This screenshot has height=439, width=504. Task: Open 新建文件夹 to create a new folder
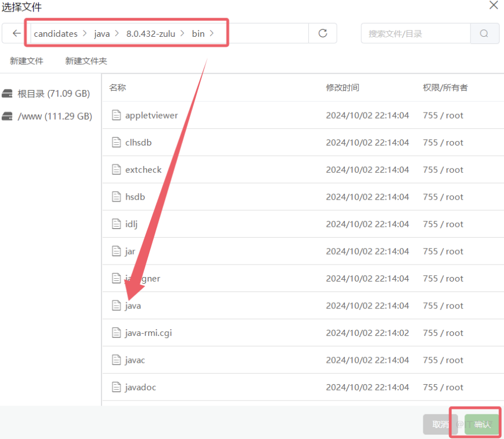[x=86, y=61]
